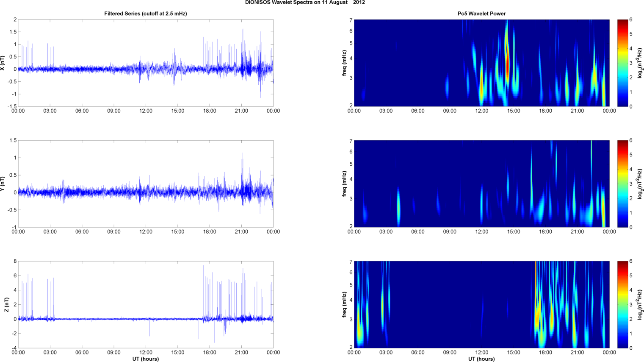Click the top Pc5 wavelet spectrogram
The height and width of the screenshot is (362, 644).
coord(481,63)
